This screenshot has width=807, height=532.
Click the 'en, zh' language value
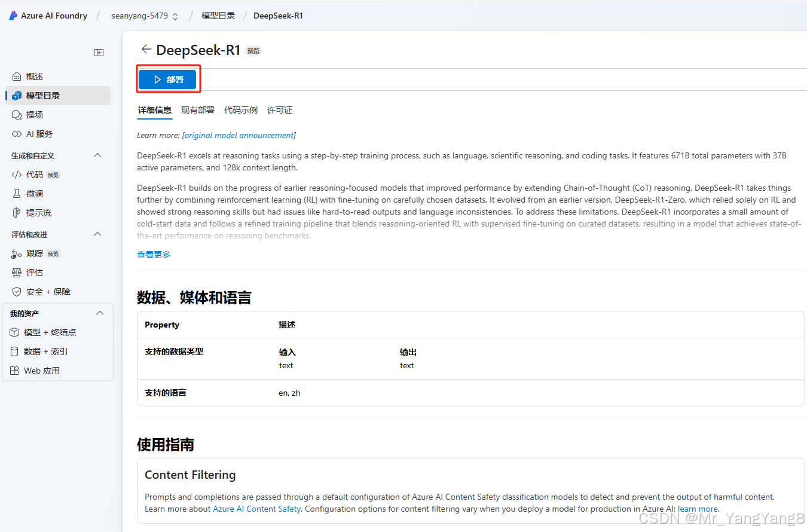click(289, 393)
